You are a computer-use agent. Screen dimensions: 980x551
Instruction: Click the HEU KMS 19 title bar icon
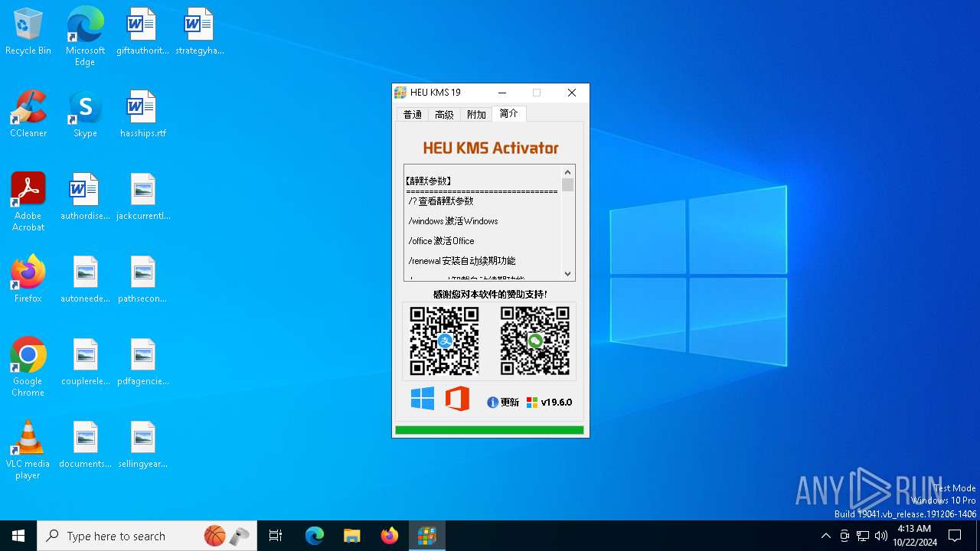(x=400, y=93)
